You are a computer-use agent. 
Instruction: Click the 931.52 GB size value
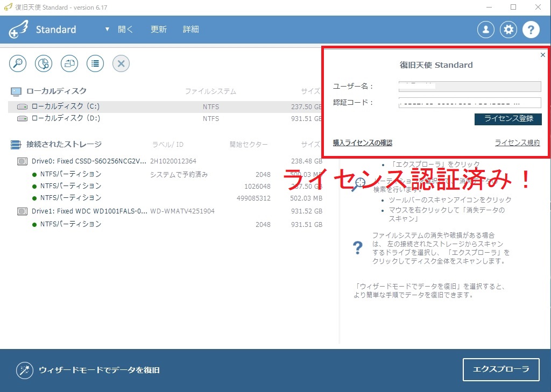307,211
